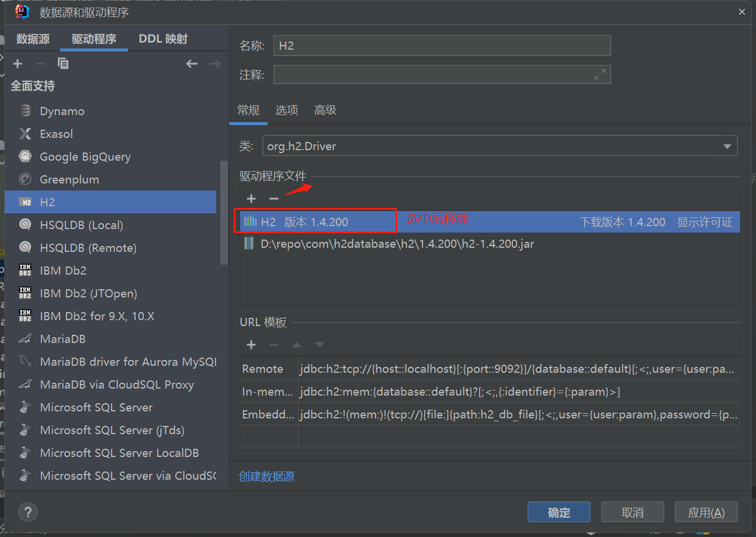
Task: Click into the 名称 field containing H2
Action: click(442, 46)
